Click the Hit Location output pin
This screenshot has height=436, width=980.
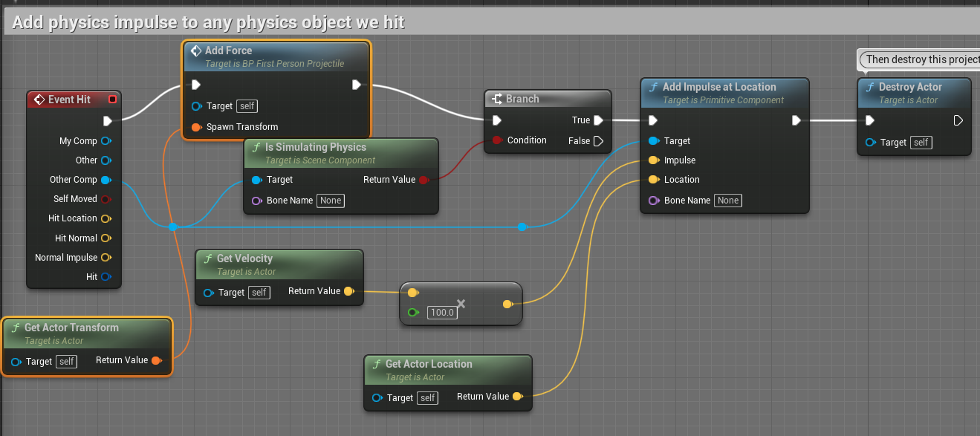pyautogui.click(x=106, y=218)
